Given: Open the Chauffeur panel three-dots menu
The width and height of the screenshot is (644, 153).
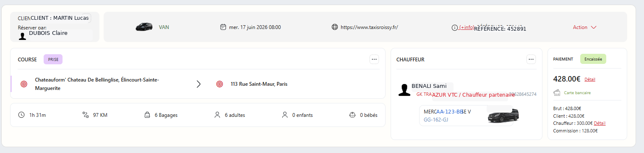Looking at the screenshot, I should pyautogui.click(x=531, y=59).
